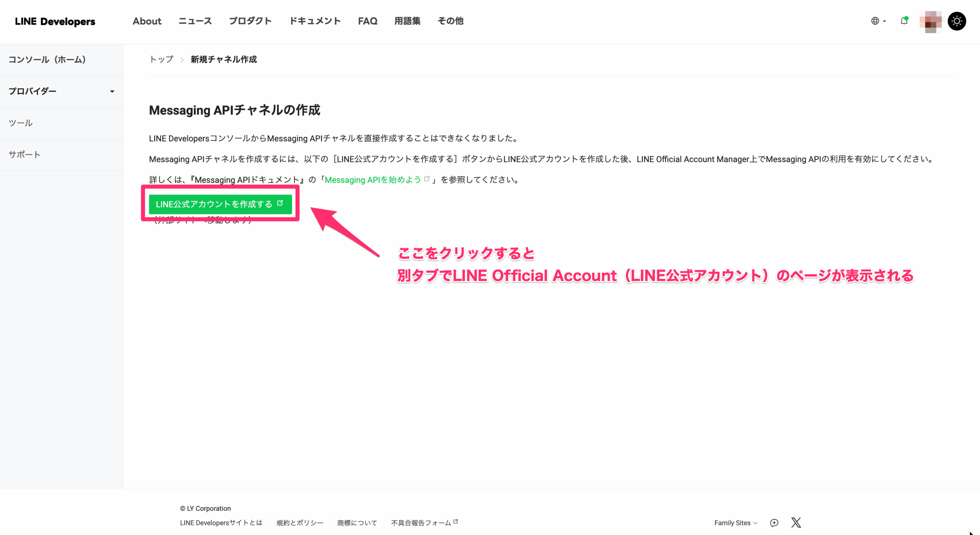This screenshot has width=980, height=535.
Task: Open ツール in the sidebar
Action: (61, 123)
